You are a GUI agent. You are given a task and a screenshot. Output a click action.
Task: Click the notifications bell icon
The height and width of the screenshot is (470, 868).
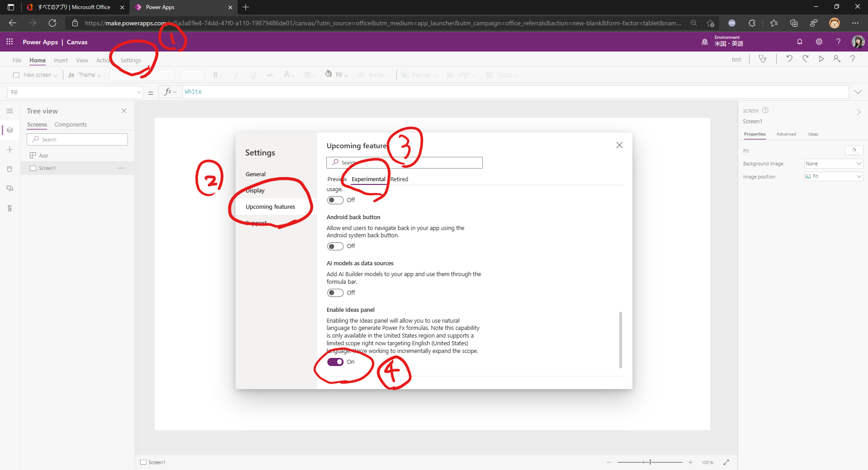(x=799, y=42)
